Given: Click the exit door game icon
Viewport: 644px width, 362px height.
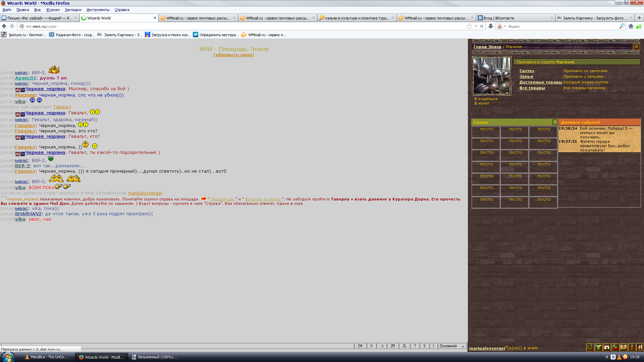Looking at the screenshot, I should pyautogui.click(x=640, y=347).
